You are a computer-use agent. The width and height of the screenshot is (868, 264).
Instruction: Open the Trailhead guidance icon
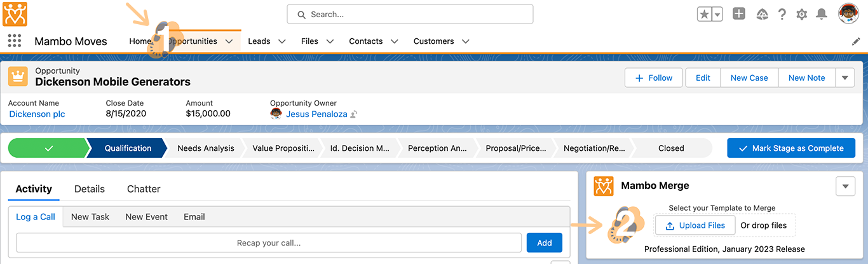[x=763, y=14]
